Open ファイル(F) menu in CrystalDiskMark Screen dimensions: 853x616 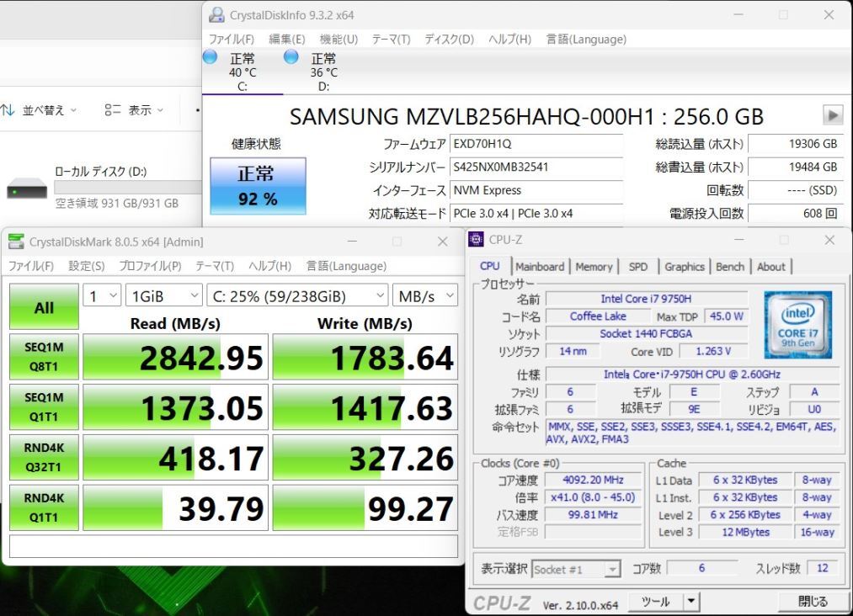coord(31,266)
